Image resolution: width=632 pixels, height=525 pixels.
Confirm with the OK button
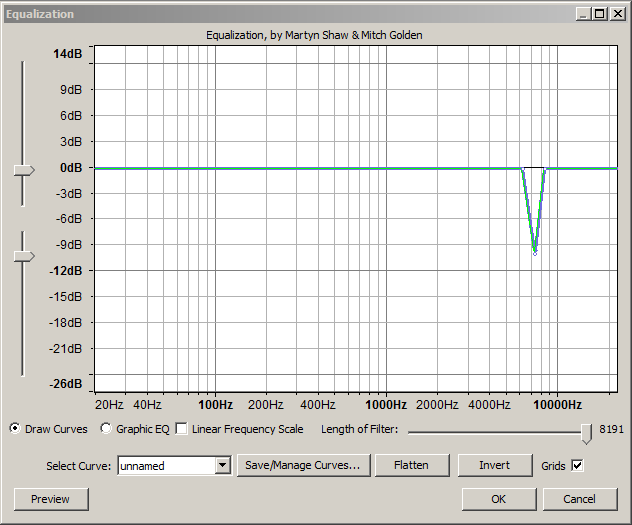tap(498, 499)
